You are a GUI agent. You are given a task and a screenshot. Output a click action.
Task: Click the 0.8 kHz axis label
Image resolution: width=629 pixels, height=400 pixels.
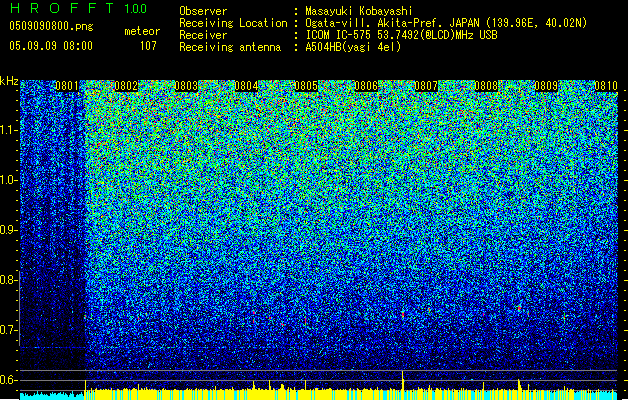pos(8,280)
